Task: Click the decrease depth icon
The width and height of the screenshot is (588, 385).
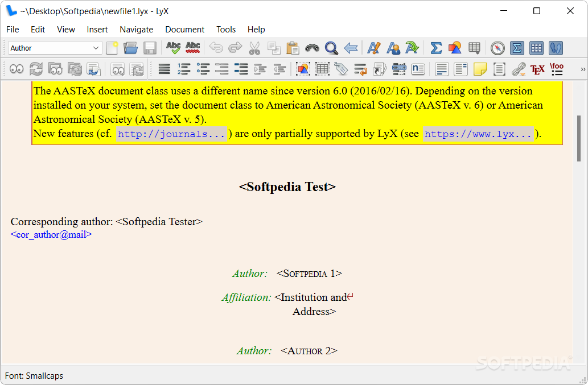Action: (x=279, y=69)
